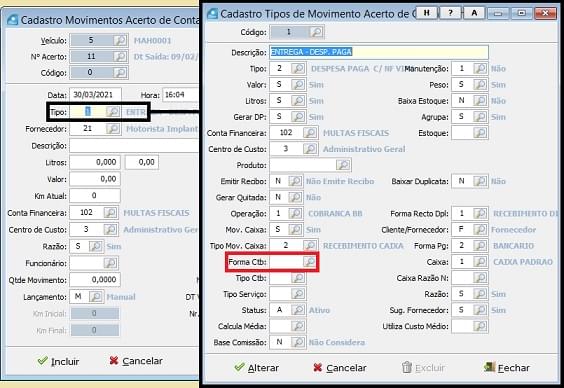
Task: Click the Data field showing 30/03/2021
Action: tap(95, 95)
